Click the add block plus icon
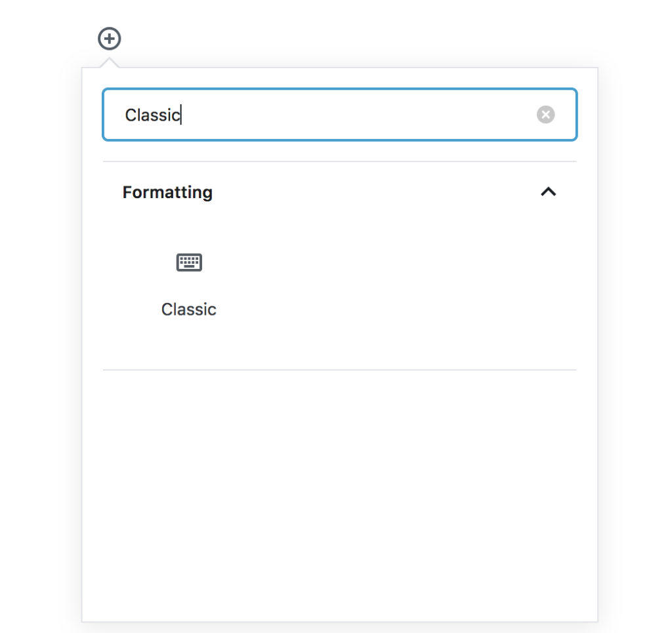Image resolution: width=672 pixels, height=633 pixels. (x=110, y=39)
